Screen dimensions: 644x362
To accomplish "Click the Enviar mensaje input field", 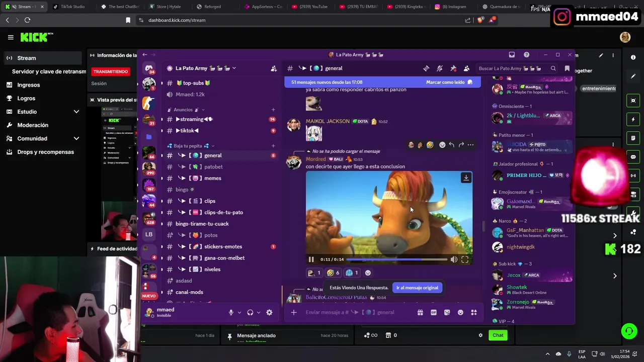I will (357, 312).
